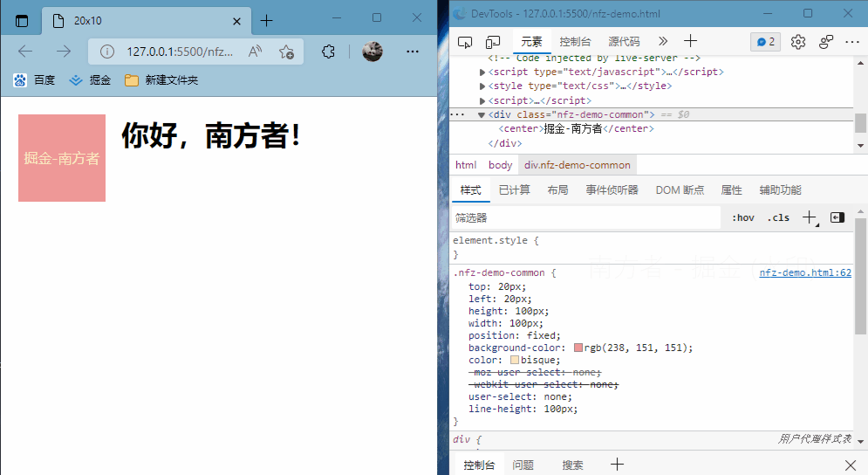Go forward in the browser
The width and height of the screenshot is (868, 475).
pos(64,52)
